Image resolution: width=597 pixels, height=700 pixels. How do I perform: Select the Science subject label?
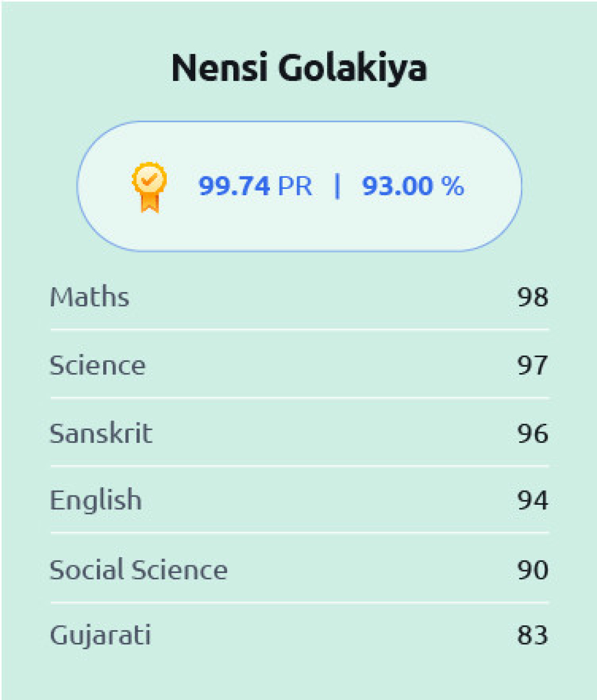click(x=97, y=365)
